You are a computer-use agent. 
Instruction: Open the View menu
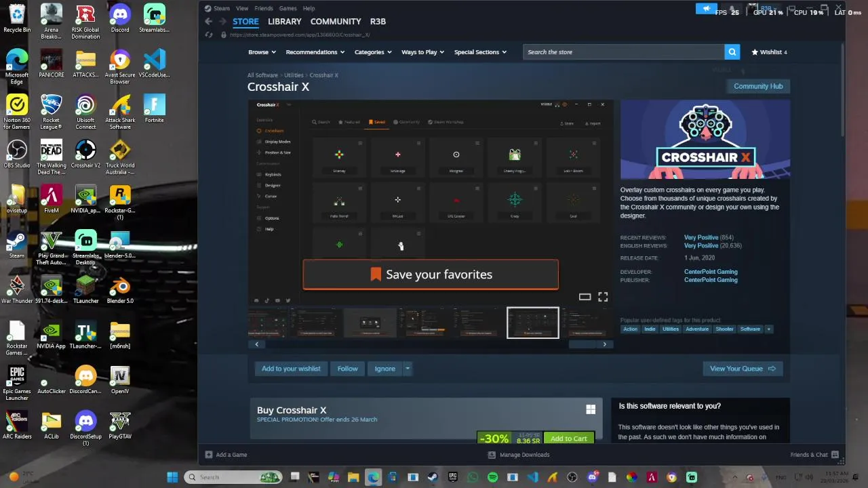coord(242,8)
